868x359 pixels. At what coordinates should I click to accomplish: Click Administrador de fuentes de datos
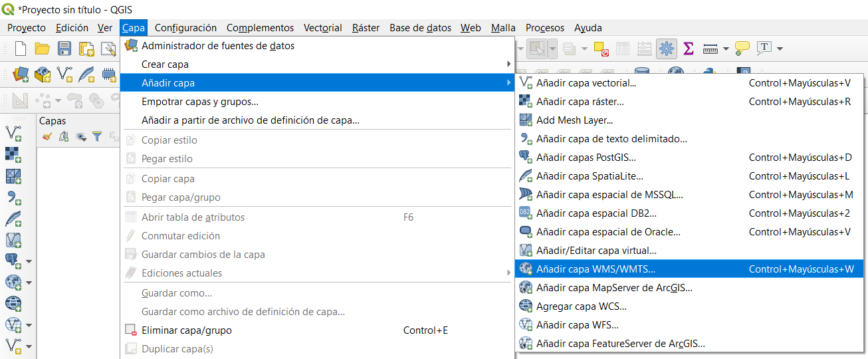[x=217, y=46]
